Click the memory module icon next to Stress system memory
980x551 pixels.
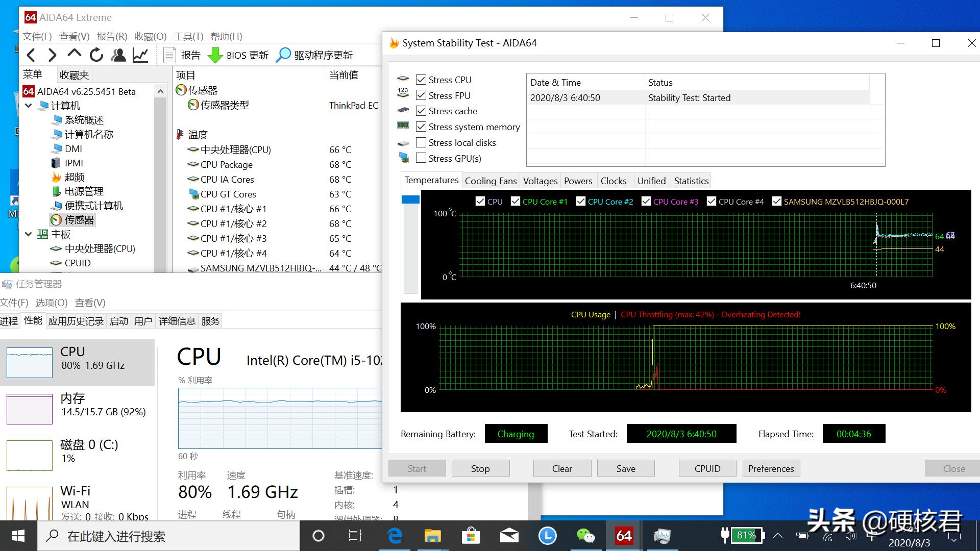coord(403,126)
